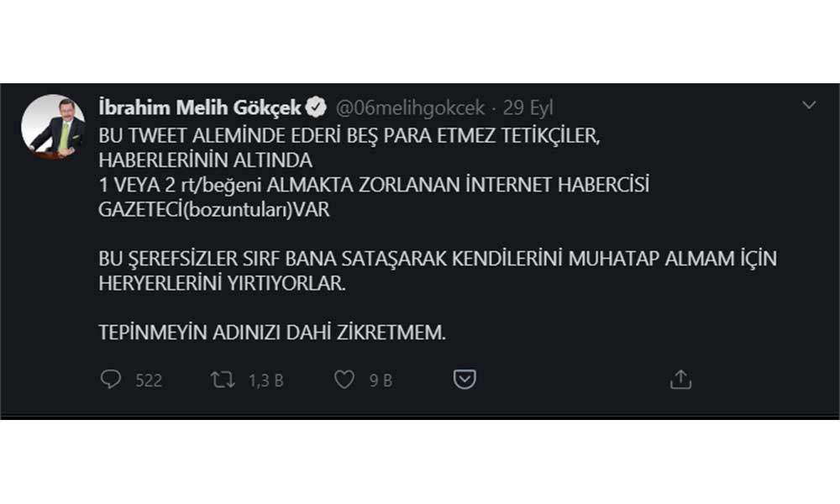The height and width of the screenshot is (504, 840).
Task: Click the blue verified badge
Action: tap(316, 108)
